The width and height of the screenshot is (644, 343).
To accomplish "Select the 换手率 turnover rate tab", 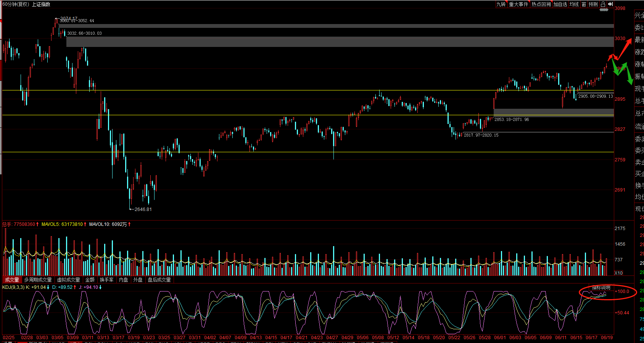I will tap(106, 280).
